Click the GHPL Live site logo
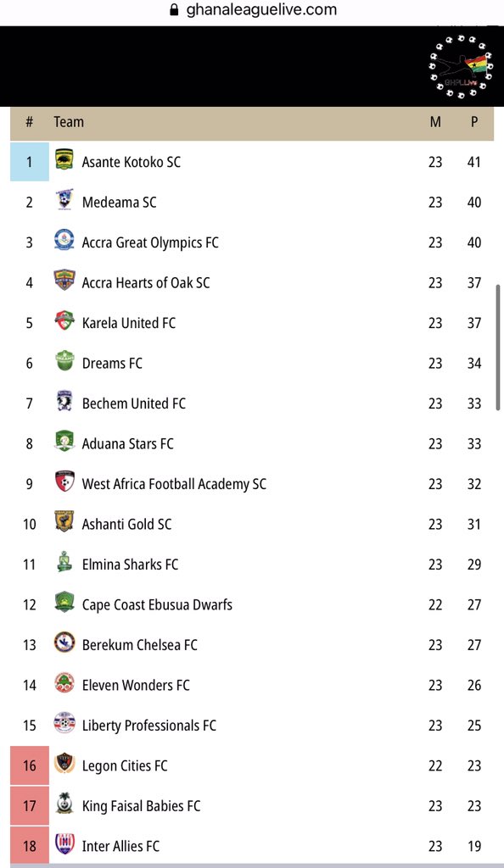Image resolution: width=504 pixels, height=868 pixels. coord(461,67)
